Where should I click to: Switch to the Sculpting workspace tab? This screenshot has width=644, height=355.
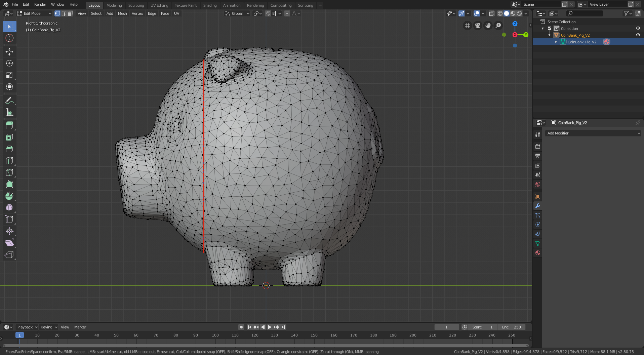[136, 5]
